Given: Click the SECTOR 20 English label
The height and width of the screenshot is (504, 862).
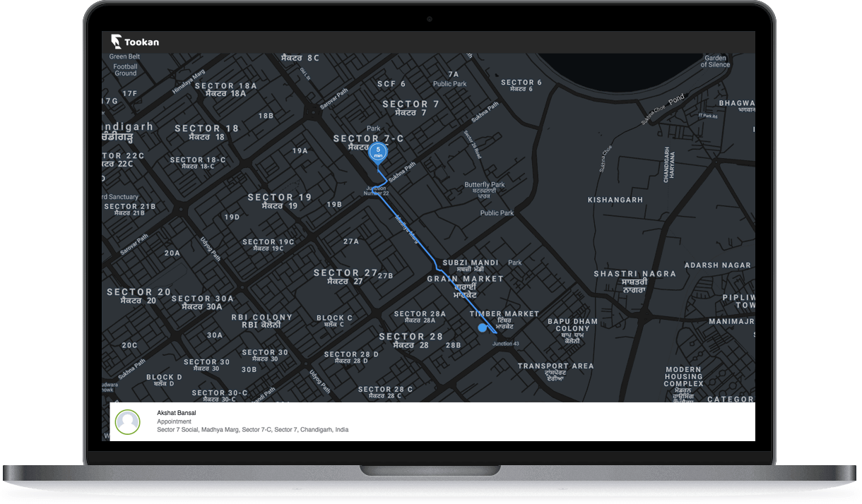Looking at the screenshot, I should pyautogui.click(x=139, y=292).
